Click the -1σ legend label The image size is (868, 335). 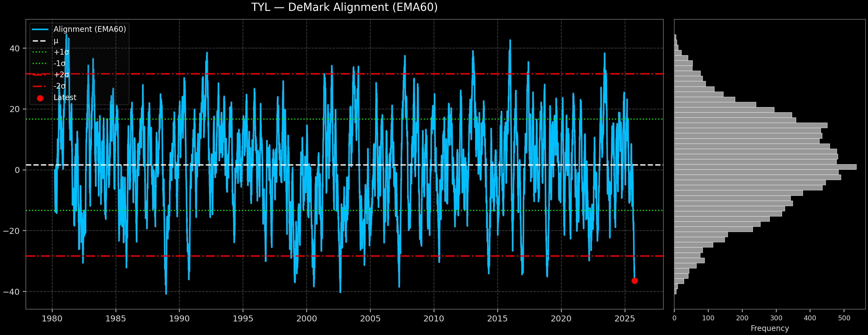tap(59, 63)
